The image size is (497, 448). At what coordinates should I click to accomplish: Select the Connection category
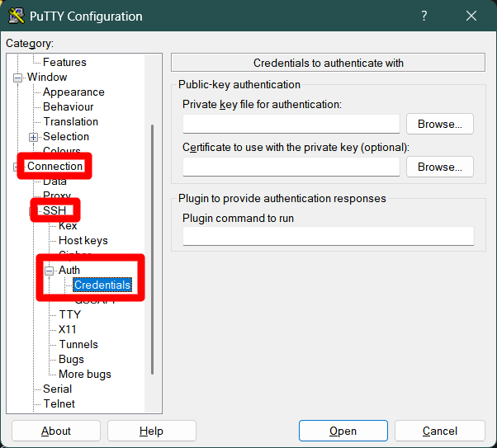coord(54,166)
